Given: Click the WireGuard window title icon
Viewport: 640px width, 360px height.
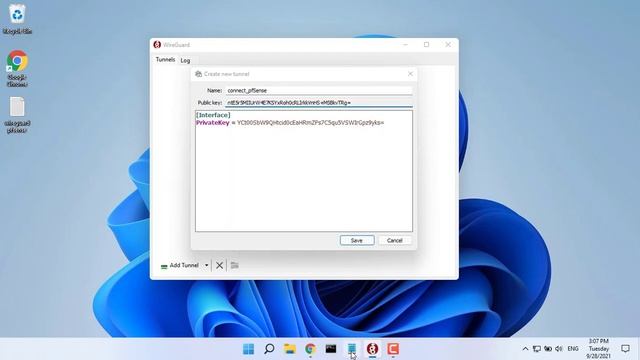Looking at the screenshot, I should 157,44.
